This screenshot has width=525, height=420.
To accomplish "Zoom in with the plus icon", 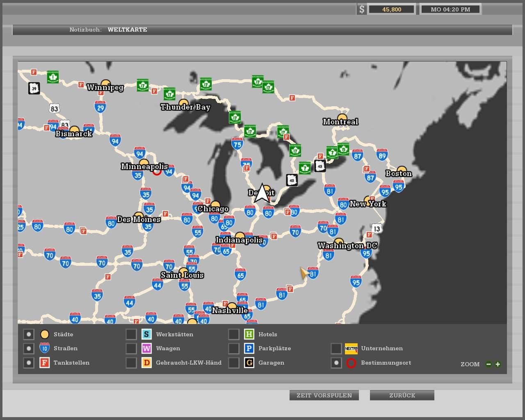I will [x=498, y=364].
